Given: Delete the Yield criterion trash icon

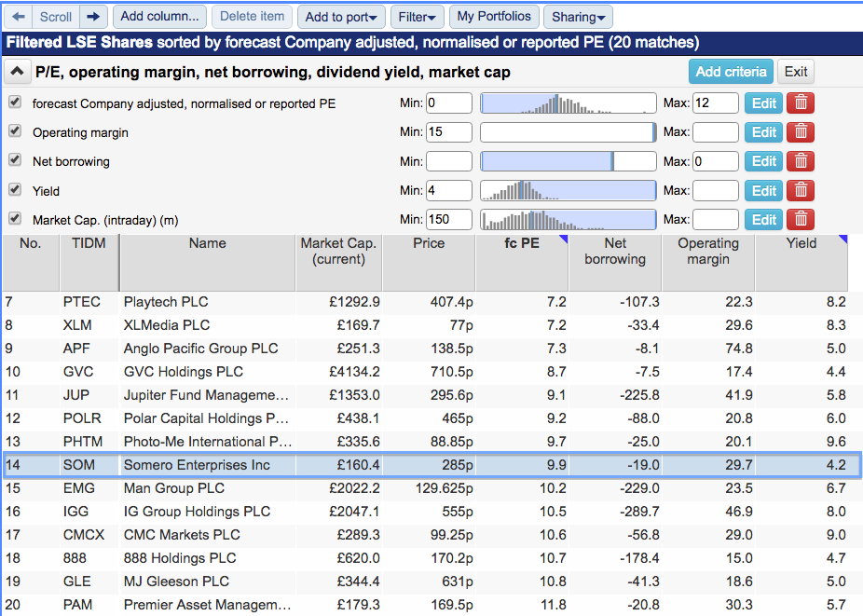Looking at the screenshot, I should (x=801, y=191).
